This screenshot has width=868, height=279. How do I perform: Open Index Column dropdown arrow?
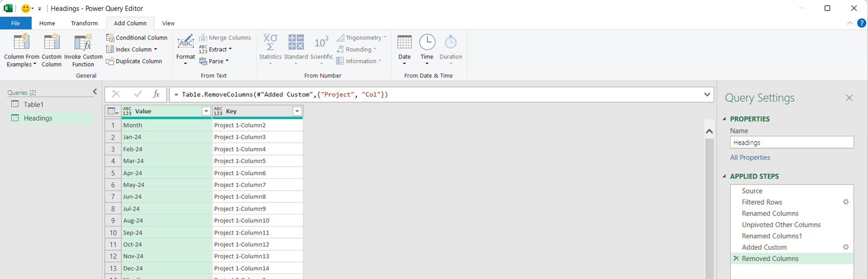coord(156,49)
